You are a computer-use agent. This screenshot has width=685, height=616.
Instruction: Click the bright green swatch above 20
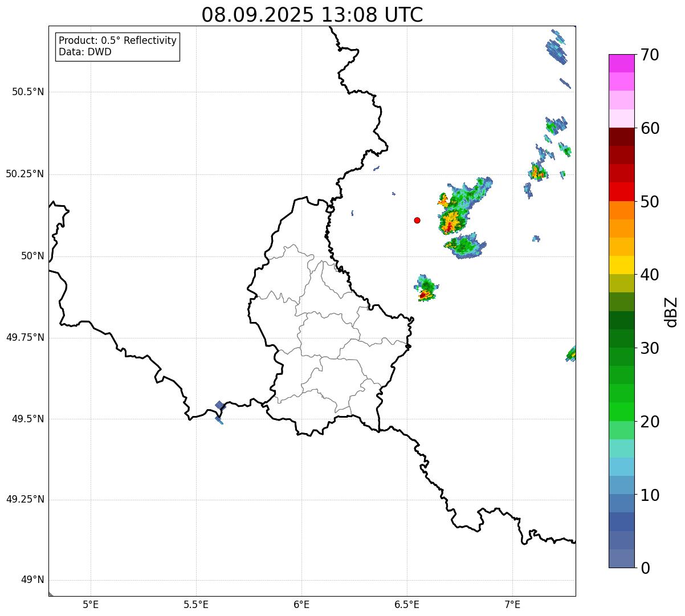621,412
